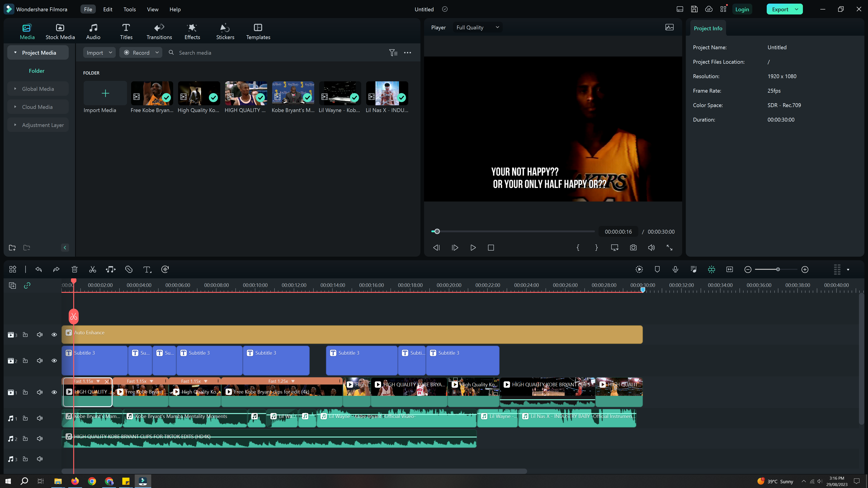Take a snapshot with the camera icon
Image resolution: width=868 pixels, height=488 pixels.
[633, 248]
